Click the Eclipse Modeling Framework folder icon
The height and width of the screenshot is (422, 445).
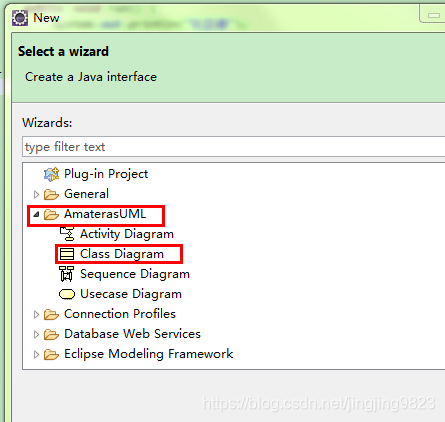tap(51, 354)
